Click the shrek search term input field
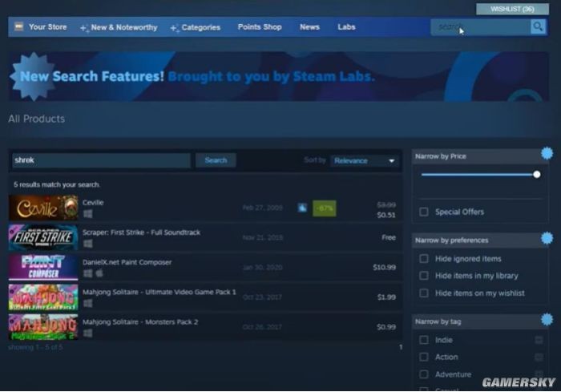The height and width of the screenshot is (392, 561). click(101, 160)
